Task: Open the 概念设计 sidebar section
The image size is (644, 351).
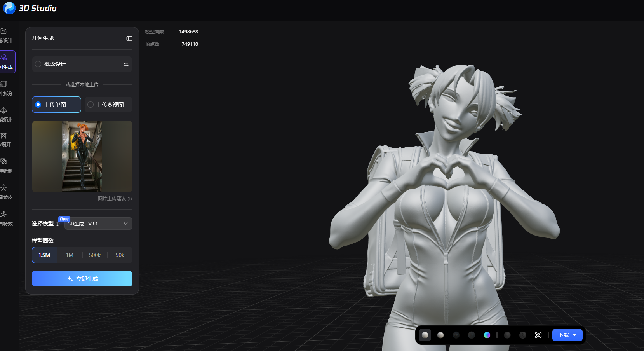Action: (x=6, y=35)
